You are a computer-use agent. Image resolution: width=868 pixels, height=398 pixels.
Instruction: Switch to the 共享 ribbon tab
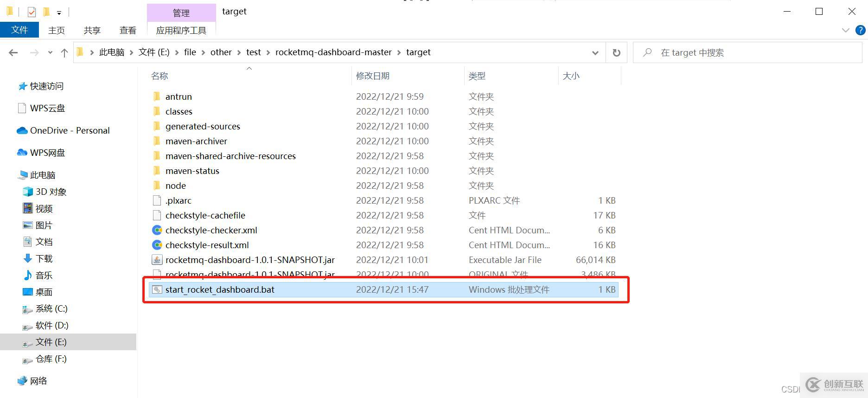click(92, 30)
